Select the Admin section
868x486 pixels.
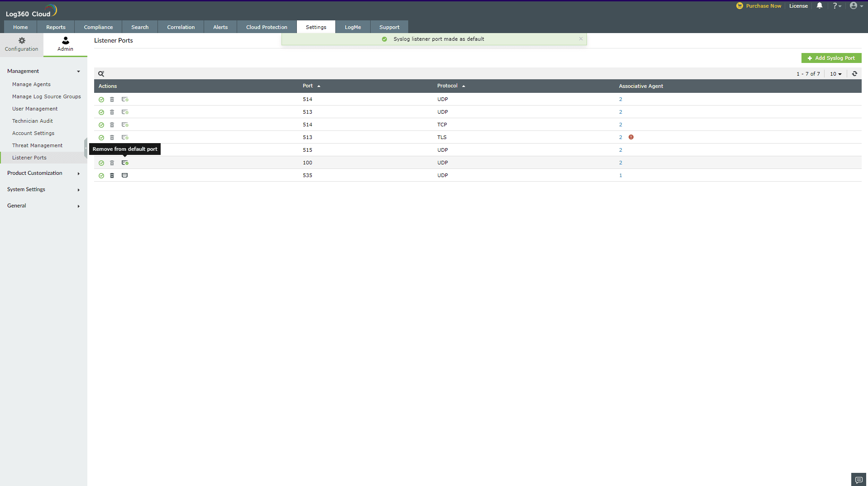click(65, 44)
